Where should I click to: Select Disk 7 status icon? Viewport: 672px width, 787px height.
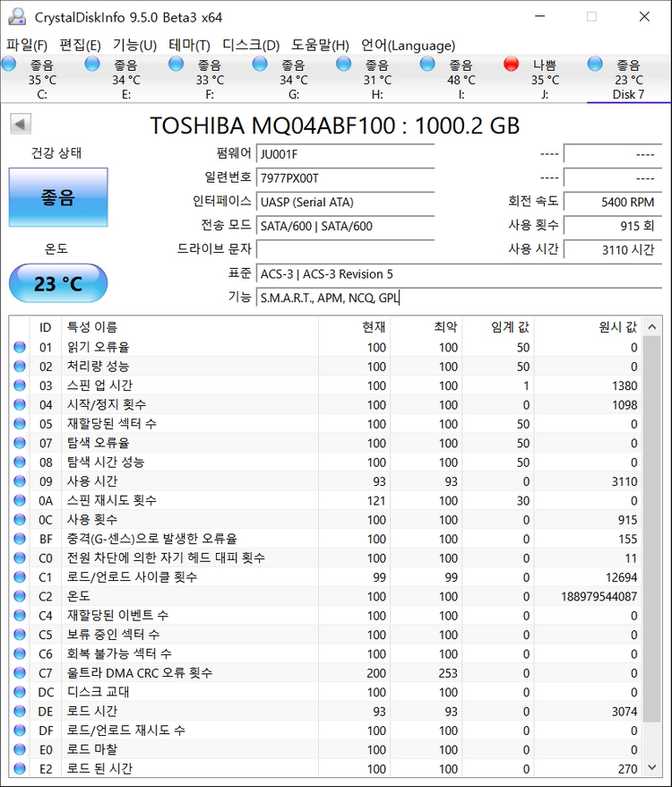595,65
